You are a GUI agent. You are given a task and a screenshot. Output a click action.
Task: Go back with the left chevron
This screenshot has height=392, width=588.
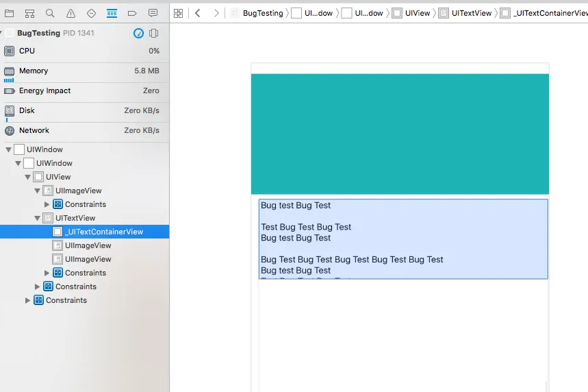(x=198, y=13)
